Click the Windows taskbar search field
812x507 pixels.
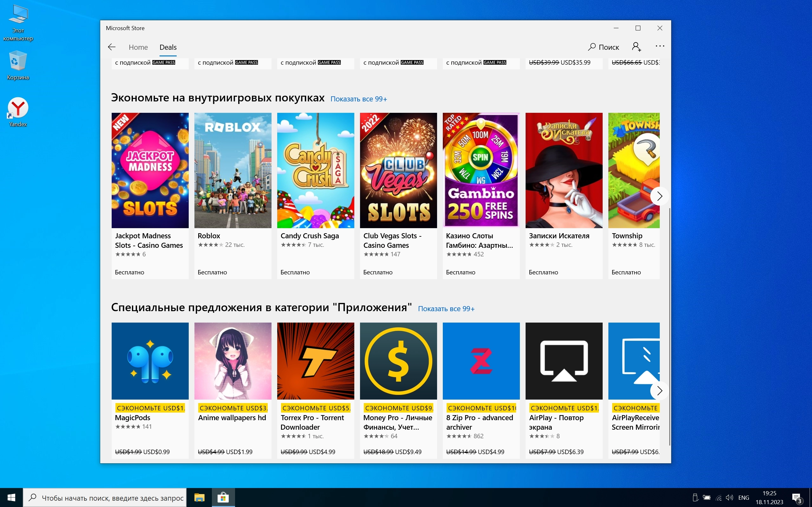[112, 498]
